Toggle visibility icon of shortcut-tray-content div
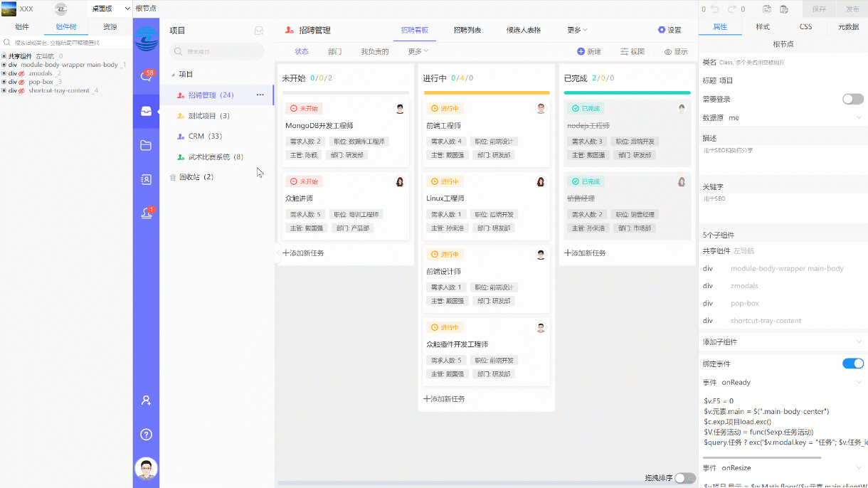This screenshot has width=868, height=488. [22, 90]
